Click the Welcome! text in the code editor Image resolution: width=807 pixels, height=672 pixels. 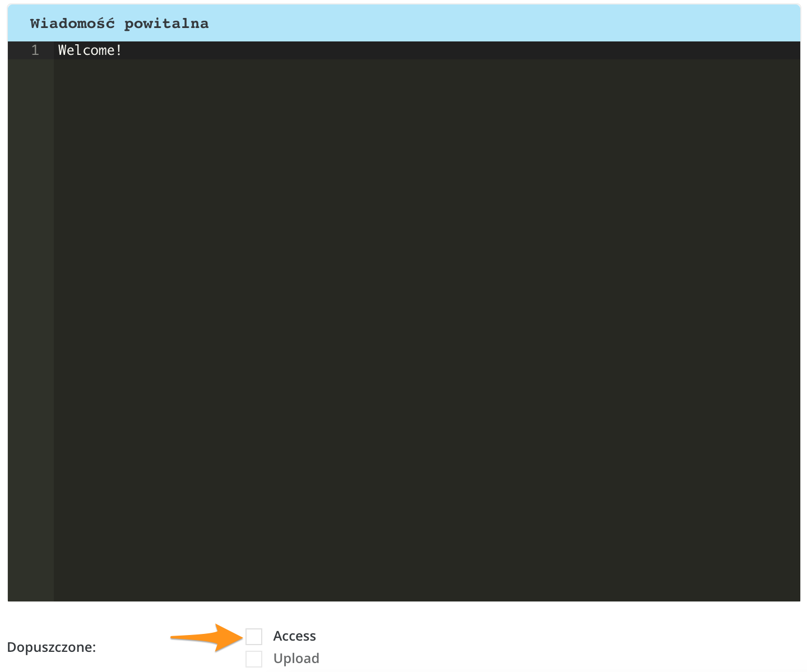point(90,50)
